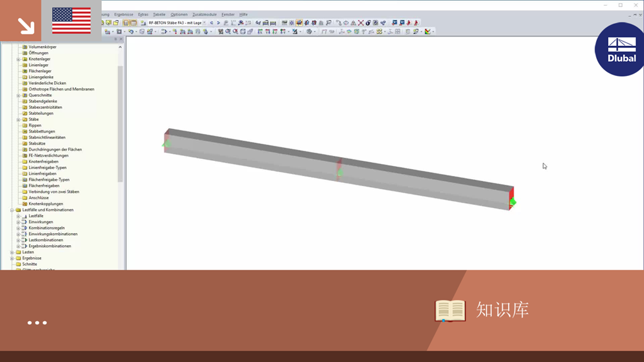Select Orthotrope Flächen und Membranen

(61, 89)
